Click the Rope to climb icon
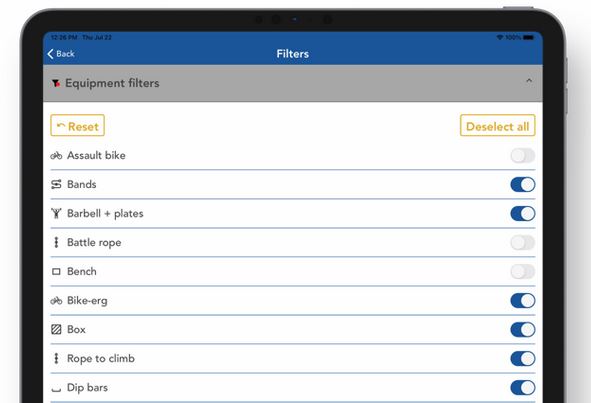This screenshot has width=591, height=403. tap(56, 359)
